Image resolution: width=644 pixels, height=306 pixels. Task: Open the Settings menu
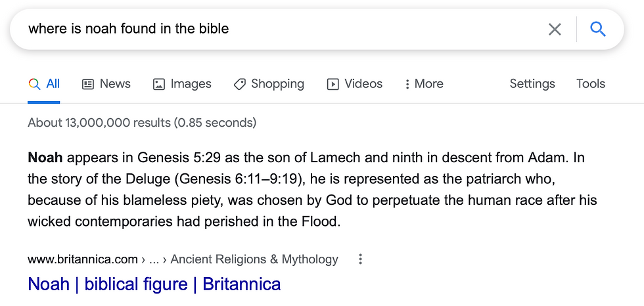coord(532,84)
